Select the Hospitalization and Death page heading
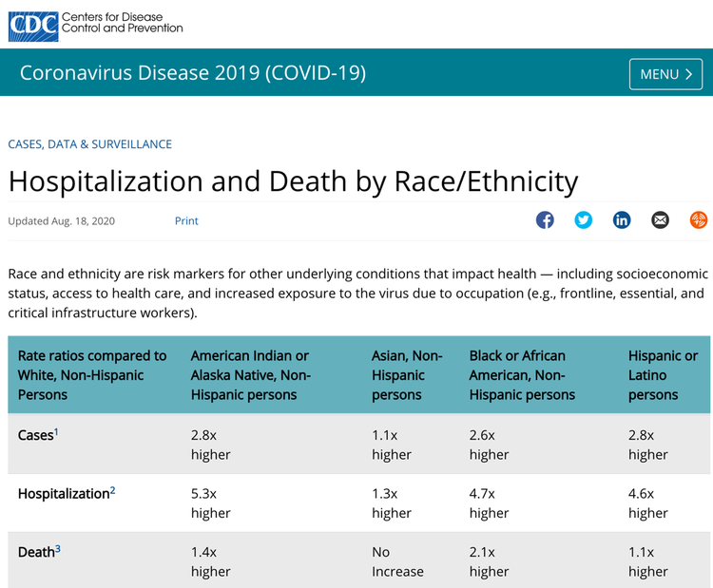 293,181
